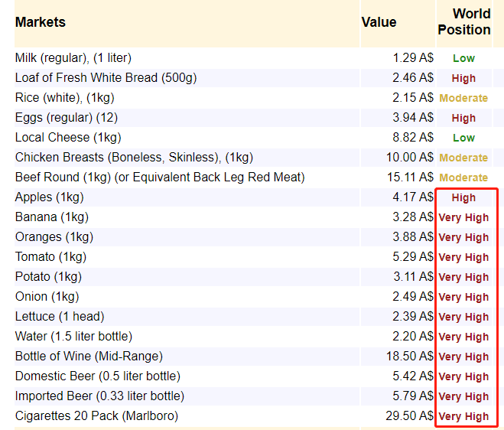Click the Very High position for Onion
Image resolution: width=504 pixels, height=430 pixels.
click(x=463, y=297)
